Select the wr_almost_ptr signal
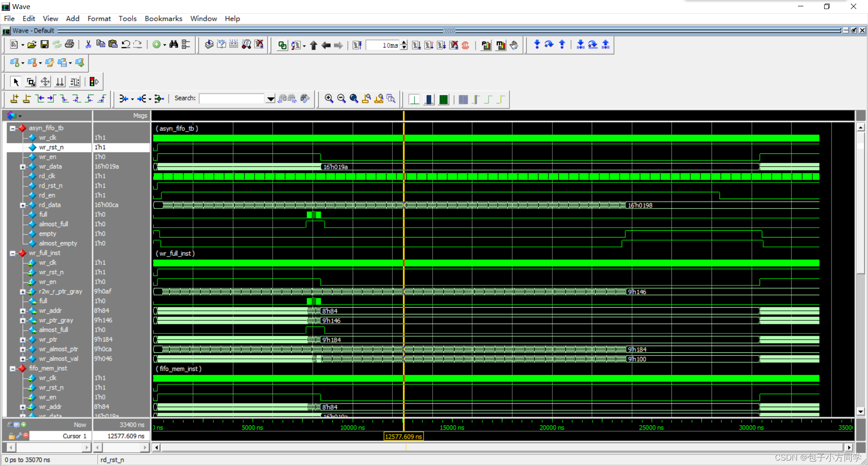 tap(58, 349)
